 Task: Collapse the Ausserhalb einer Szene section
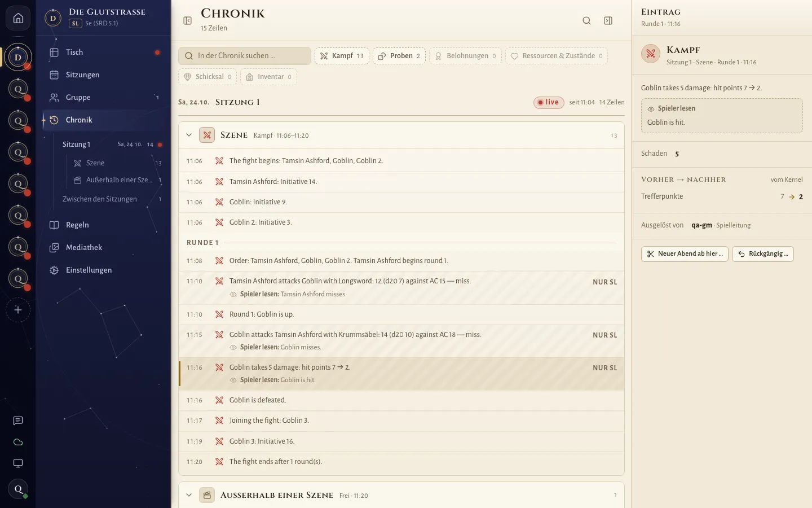point(189,495)
